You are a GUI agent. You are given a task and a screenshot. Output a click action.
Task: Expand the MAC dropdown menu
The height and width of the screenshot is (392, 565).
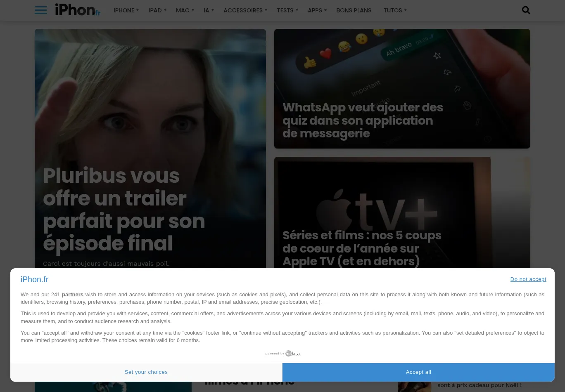184,10
